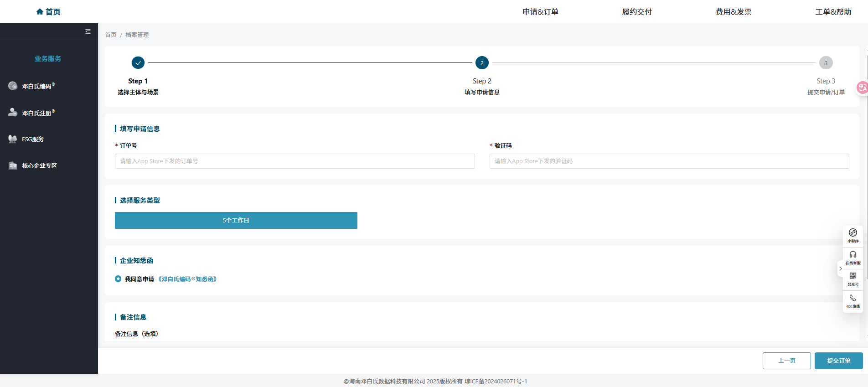The image size is (868, 387).
Task: Click the 提交订单 button
Action: tap(838, 361)
